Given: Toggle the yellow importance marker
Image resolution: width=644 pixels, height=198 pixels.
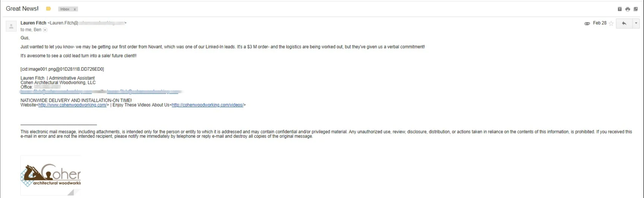Looking at the screenshot, I should (49, 9).
